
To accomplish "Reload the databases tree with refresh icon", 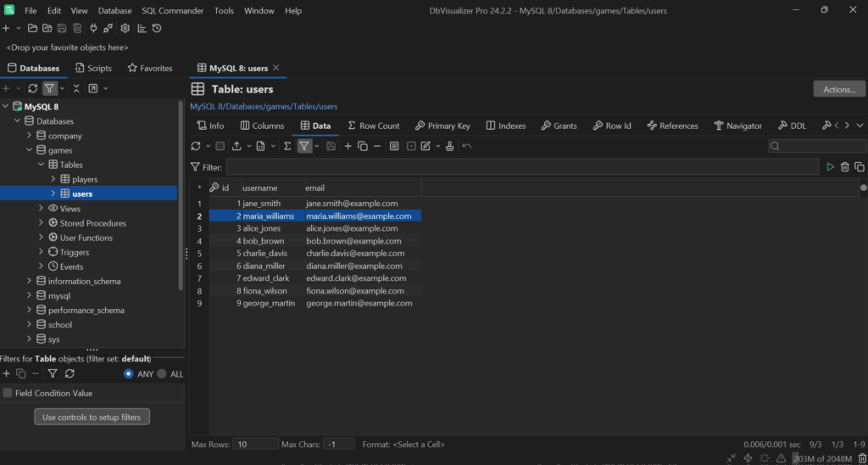I will [x=33, y=88].
